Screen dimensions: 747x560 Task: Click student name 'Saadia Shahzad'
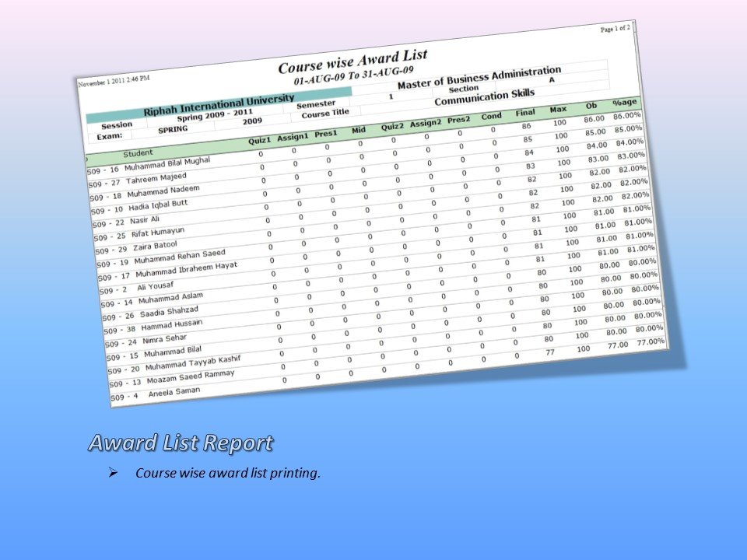pos(169,312)
